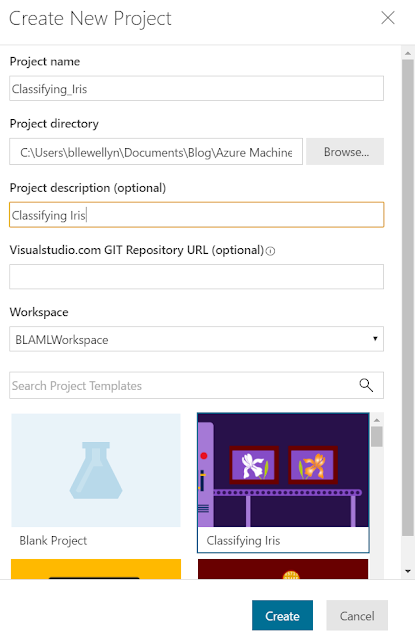Click the dialog scrollbar up arrow
This screenshot has height=640, width=415.
(x=408, y=53)
